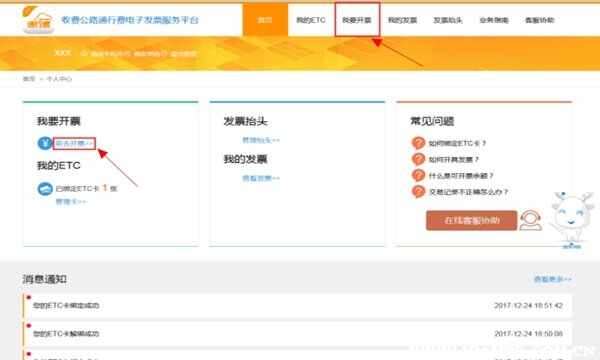Go to the 我的发票 navigation tab
This screenshot has height=360, width=600.
402,20
